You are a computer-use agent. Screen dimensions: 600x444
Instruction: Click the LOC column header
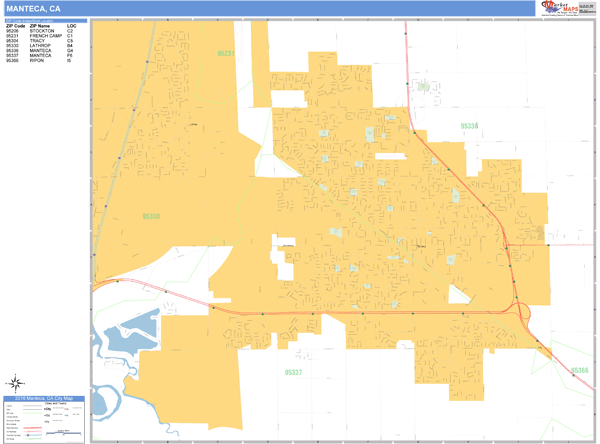[x=71, y=25]
